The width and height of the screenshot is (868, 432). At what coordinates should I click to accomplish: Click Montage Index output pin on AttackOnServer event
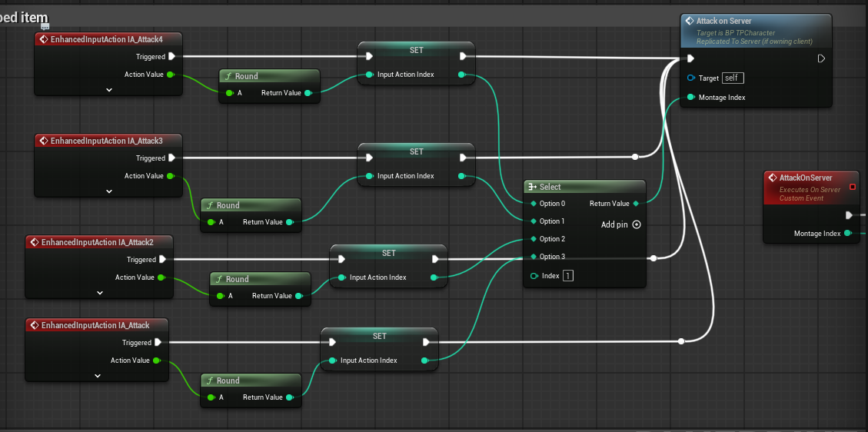[x=847, y=234]
